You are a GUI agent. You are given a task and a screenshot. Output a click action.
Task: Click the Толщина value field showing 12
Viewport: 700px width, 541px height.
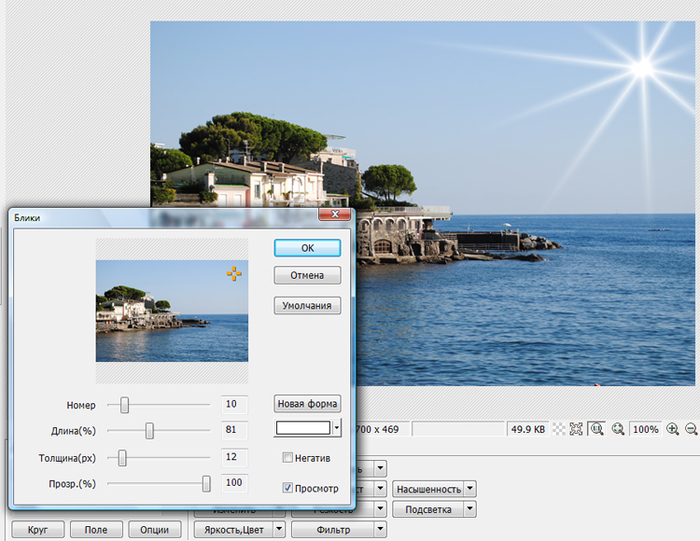(234, 457)
